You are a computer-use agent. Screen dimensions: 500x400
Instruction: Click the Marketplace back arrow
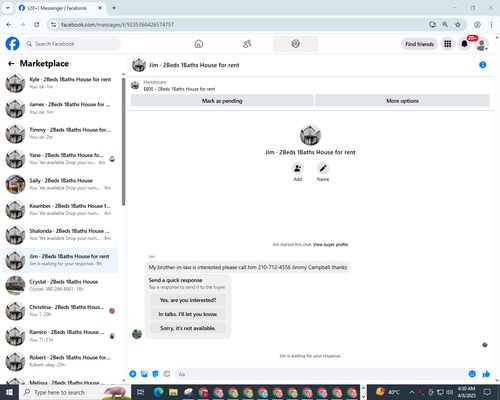[x=11, y=63]
